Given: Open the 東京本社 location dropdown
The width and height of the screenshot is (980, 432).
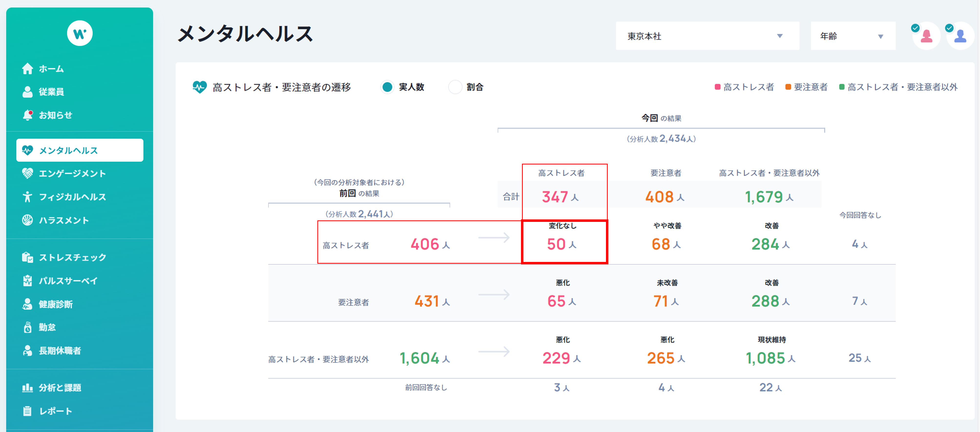Looking at the screenshot, I should coord(707,36).
